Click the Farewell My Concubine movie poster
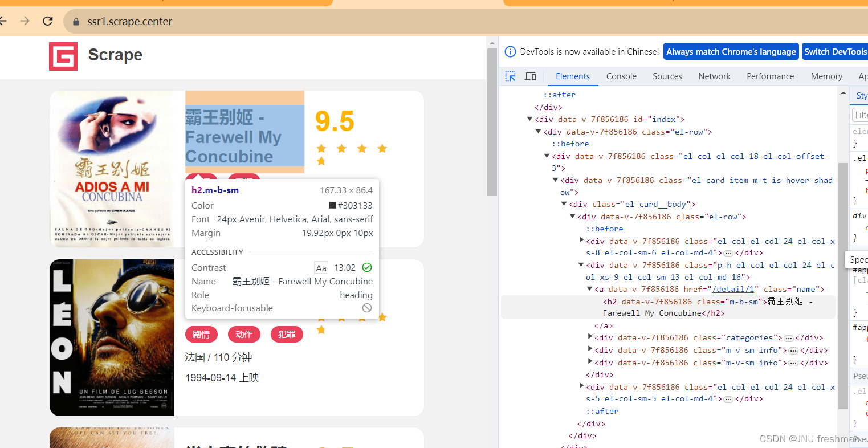This screenshot has height=448, width=868. click(112, 169)
